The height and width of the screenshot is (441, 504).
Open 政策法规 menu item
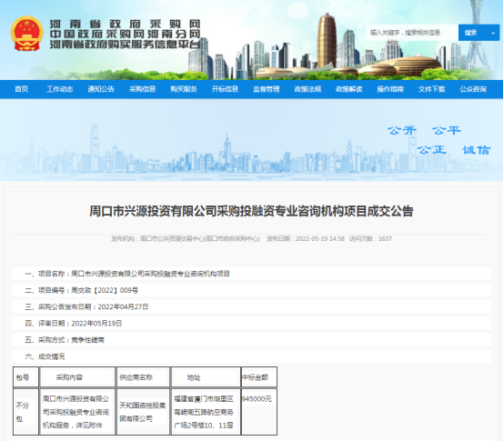click(x=307, y=89)
